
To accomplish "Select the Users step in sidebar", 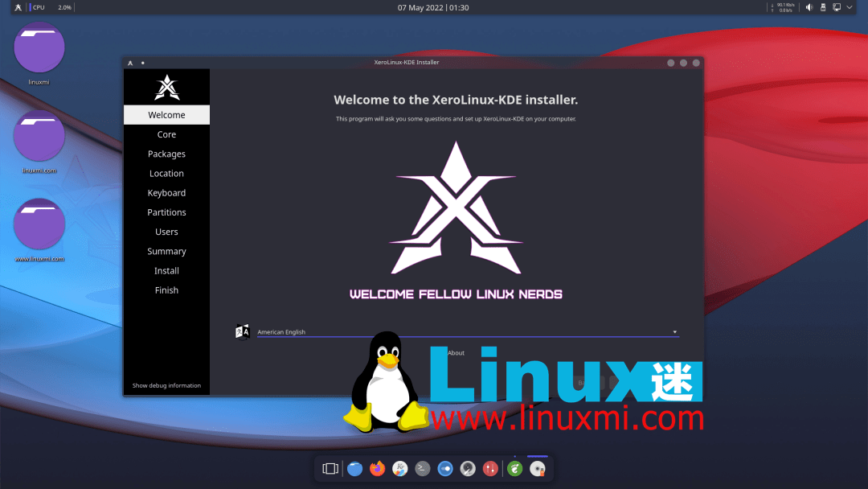I will click(x=166, y=232).
